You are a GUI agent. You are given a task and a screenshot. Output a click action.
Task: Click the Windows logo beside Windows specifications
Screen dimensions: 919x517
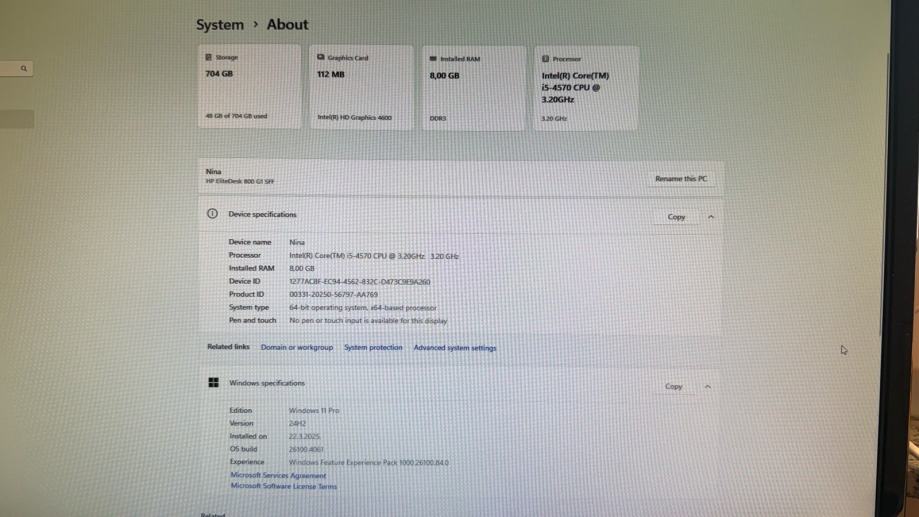pos(213,382)
